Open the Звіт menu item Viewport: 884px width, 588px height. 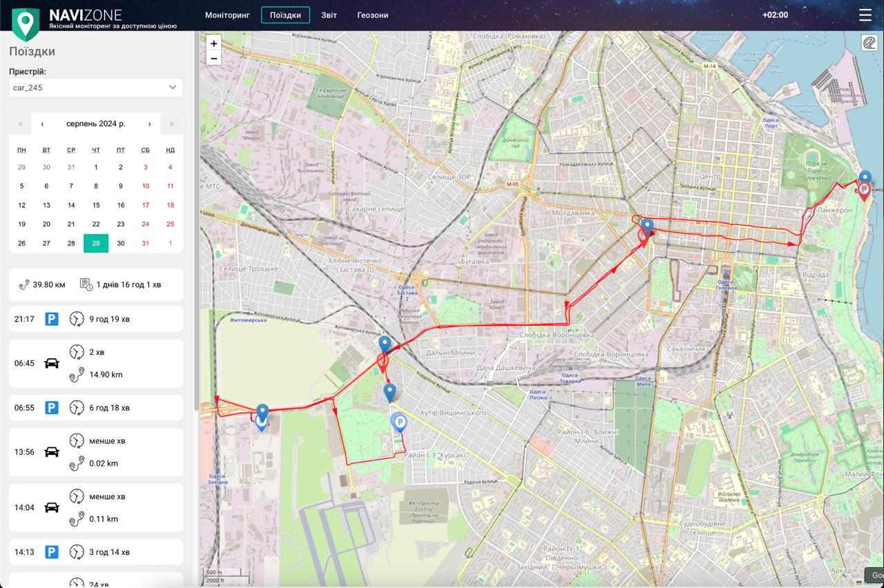(x=329, y=15)
